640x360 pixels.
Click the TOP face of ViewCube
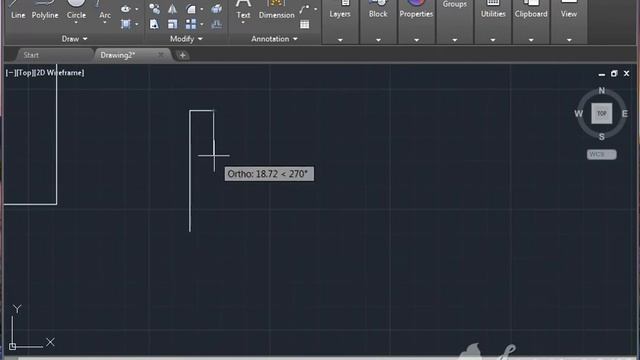pyautogui.click(x=602, y=113)
